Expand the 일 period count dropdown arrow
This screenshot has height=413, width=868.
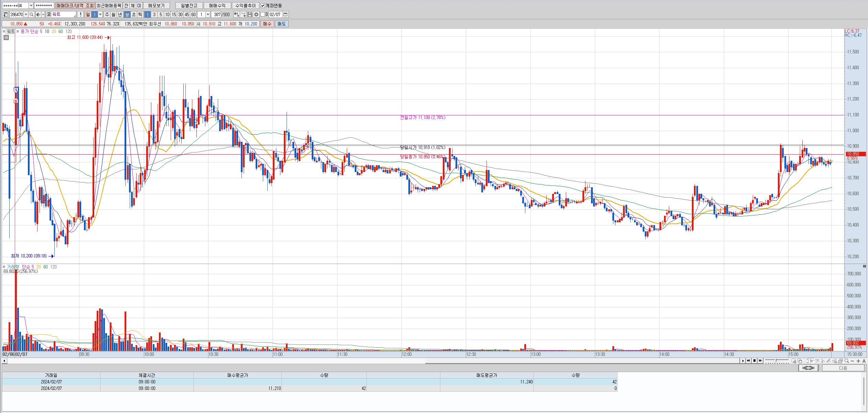coord(100,14)
